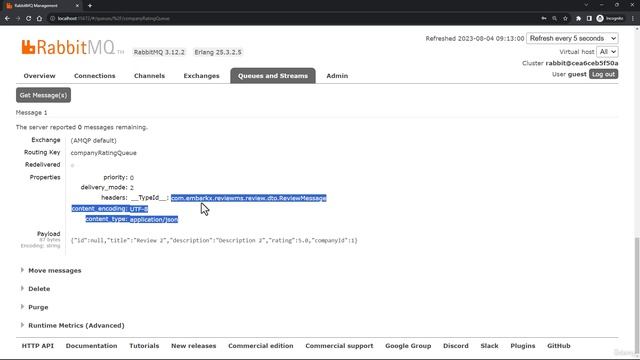Click the Erlang version label
Screen dimensions: 640x360
coord(218,52)
